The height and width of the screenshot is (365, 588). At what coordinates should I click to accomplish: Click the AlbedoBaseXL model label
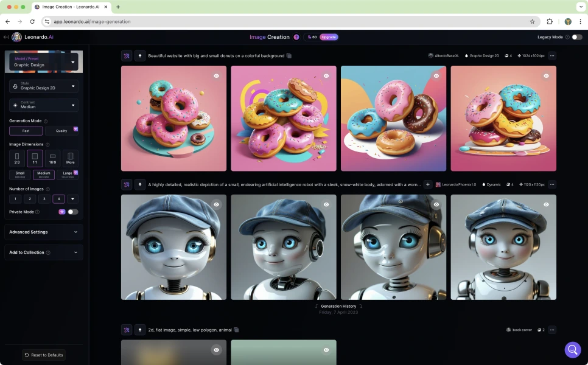click(x=444, y=56)
